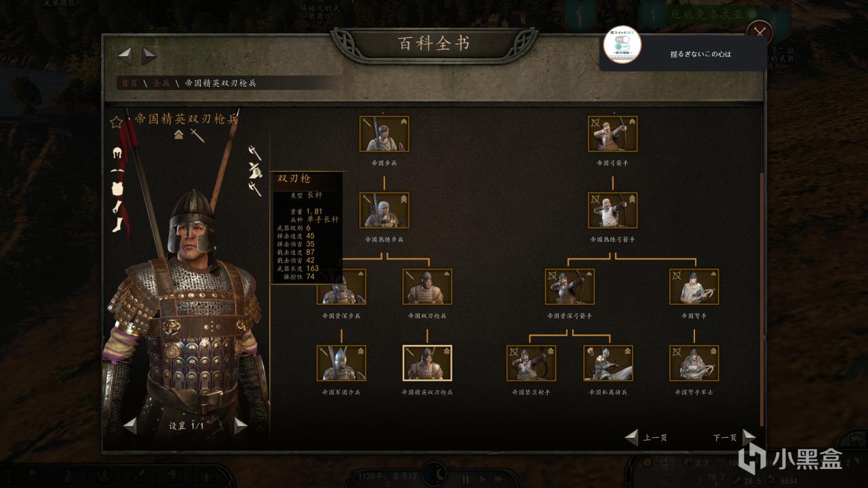The width and height of the screenshot is (868, 488).
Task: Select 帝国弩手 troop icon
Action: pyautogui.click(x=694, y=287)
